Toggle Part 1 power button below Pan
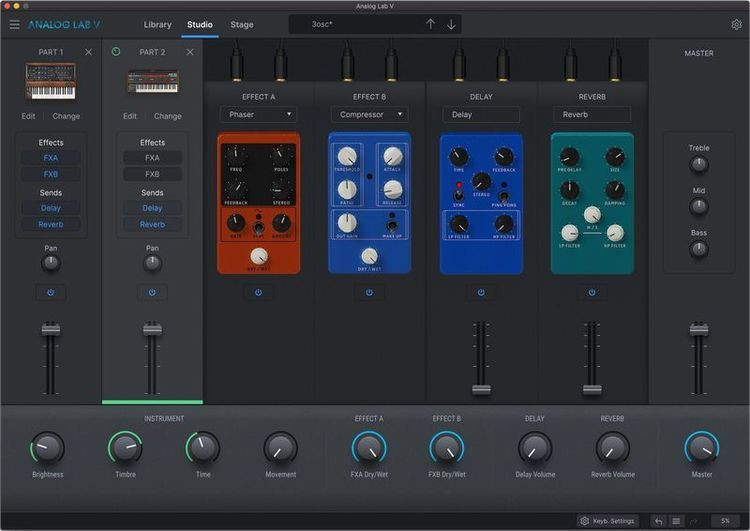 pyautogui.click(x=50, y=293)
